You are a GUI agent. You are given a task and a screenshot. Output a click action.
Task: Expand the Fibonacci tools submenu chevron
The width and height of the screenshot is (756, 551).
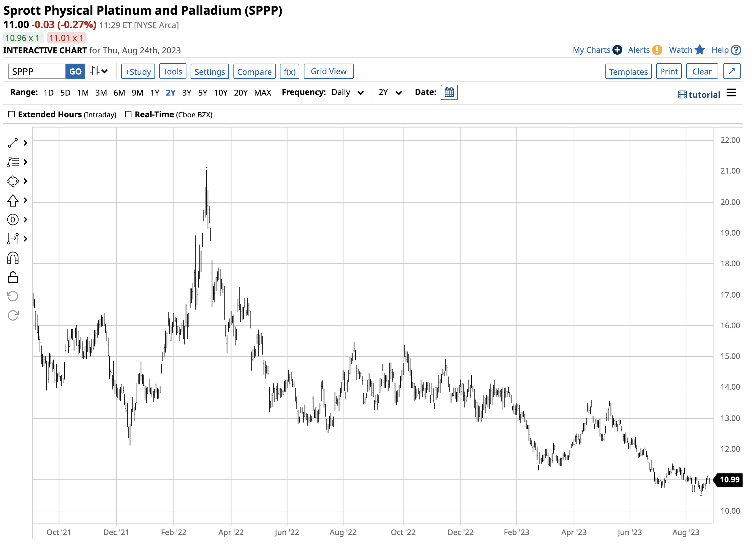click(x=25, y=162)
